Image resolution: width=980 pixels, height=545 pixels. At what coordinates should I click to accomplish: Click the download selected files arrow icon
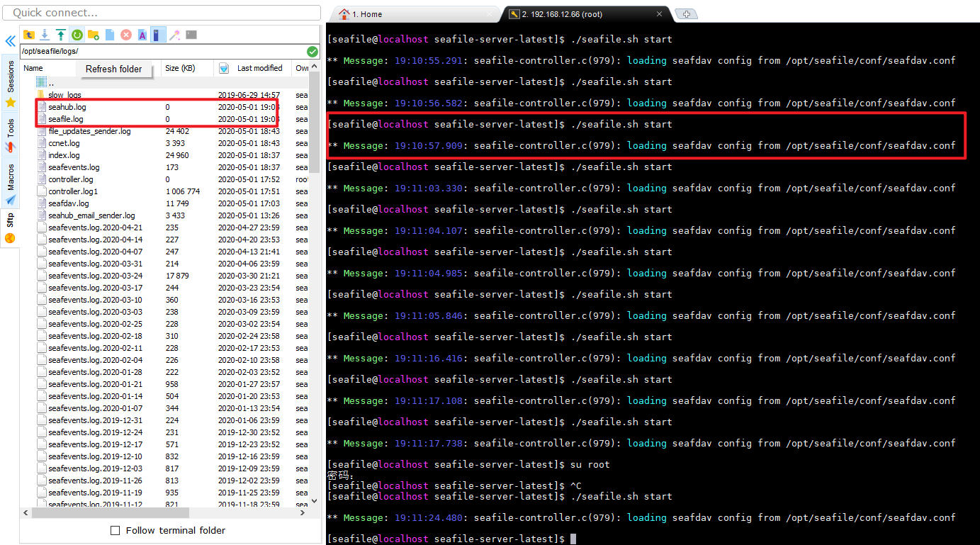(45, 35)
